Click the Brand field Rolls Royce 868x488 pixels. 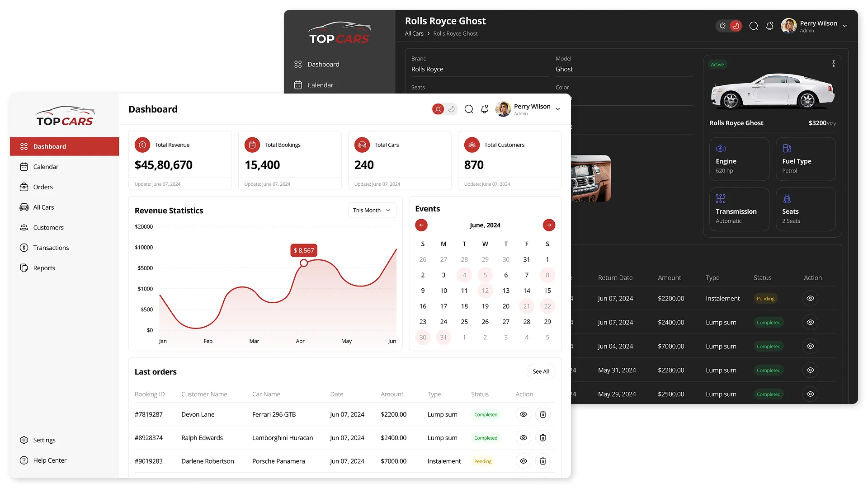click(480, 70)
